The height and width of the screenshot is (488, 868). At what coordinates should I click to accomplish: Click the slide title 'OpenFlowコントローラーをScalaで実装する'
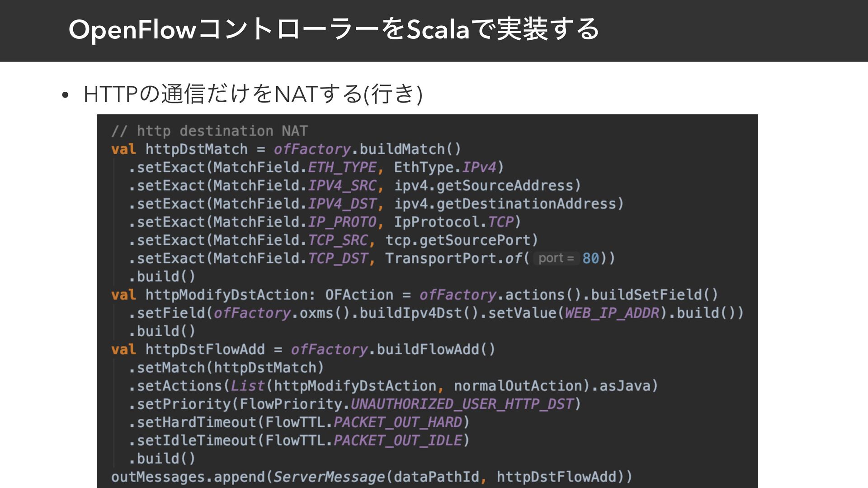(334, 30)
